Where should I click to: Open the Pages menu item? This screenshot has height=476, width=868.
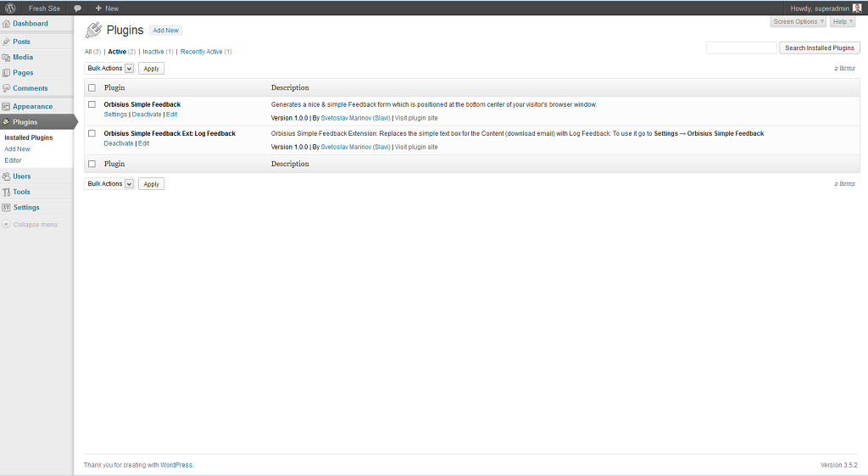pos(23,73)
